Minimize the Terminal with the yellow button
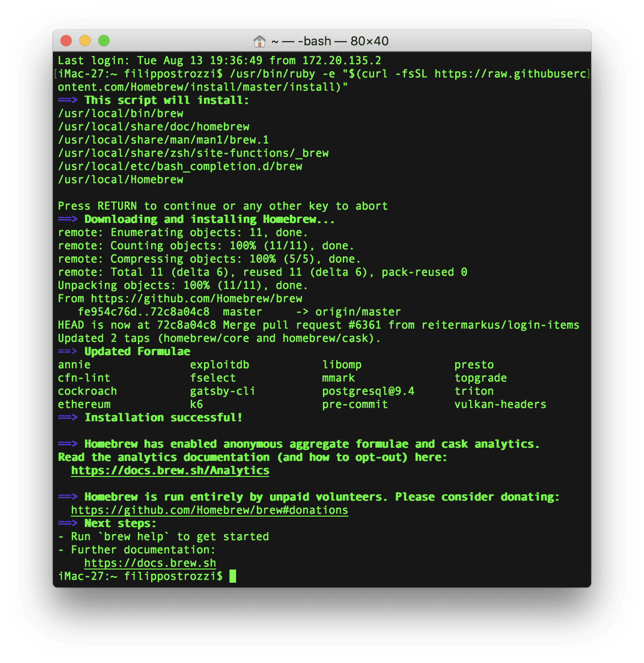Screen dimensions: 644x663 tap(85, 41)
